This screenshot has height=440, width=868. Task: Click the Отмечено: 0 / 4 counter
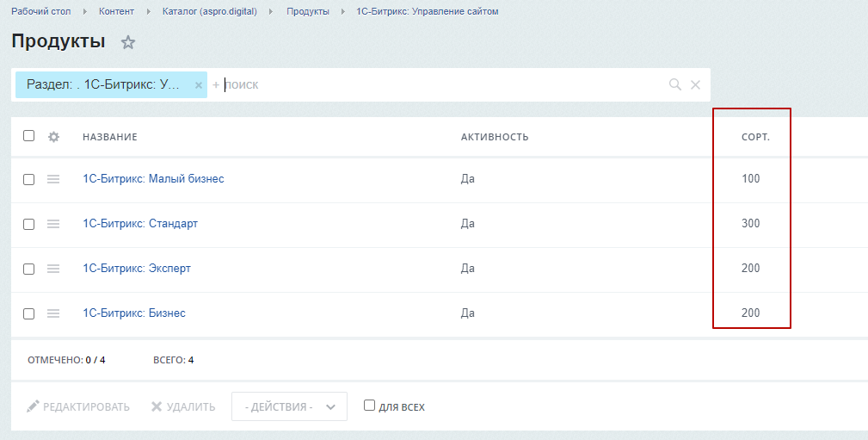click(x=66, y=360)
